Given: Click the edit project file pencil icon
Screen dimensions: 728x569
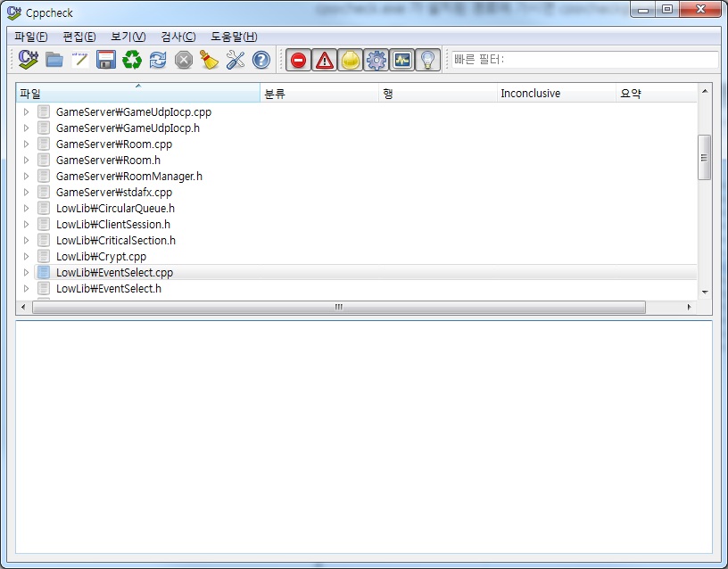Looking at the screenshot, I should coord(80,60).
